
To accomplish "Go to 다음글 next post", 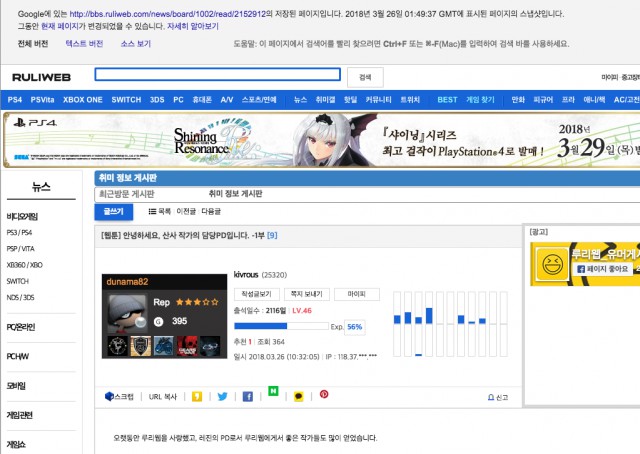I will [211, 211].
